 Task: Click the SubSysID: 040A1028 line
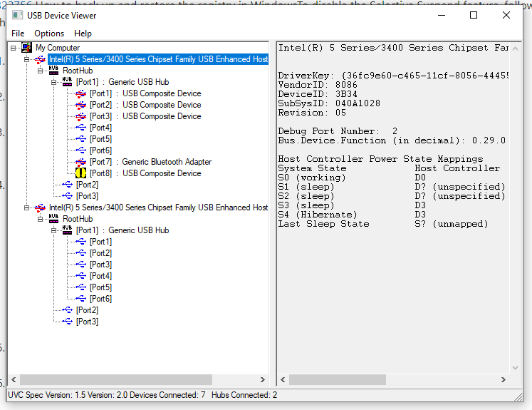point(329,103)
